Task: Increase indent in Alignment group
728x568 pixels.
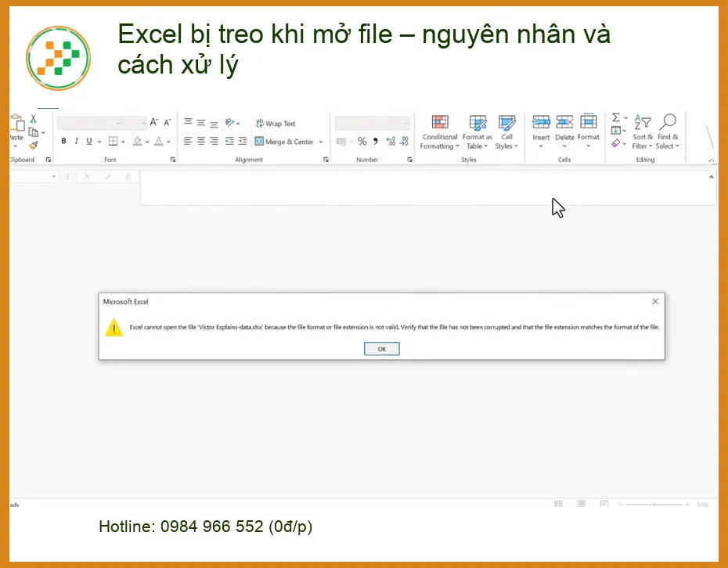Action: tap(243, 141)
